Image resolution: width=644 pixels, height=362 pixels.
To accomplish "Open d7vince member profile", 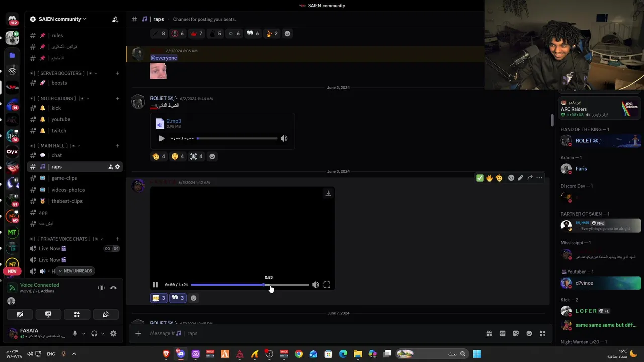I will [601, 283].
